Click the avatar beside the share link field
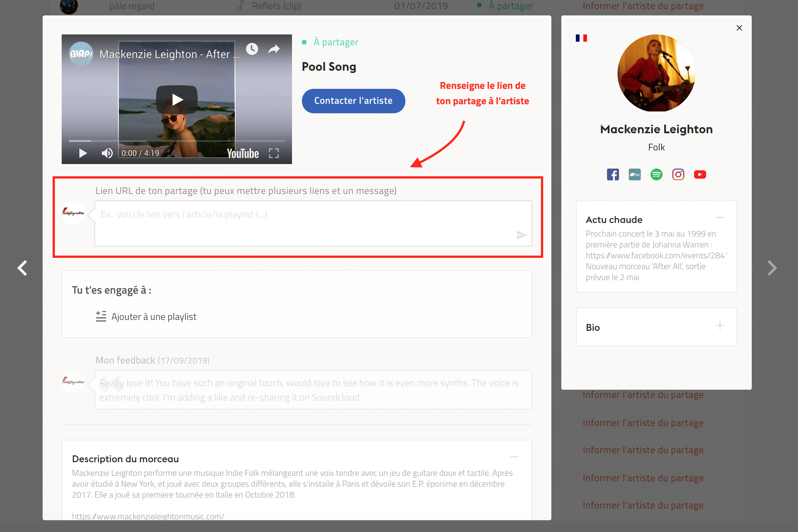Viewport: 798px width, 532px height. pyautogui.click(x=73, y=212)
